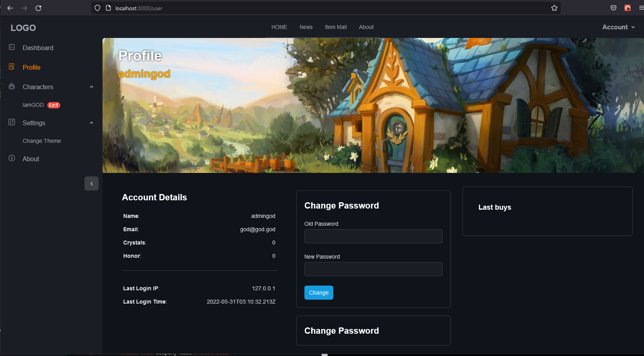Reload the page with refresh icon
This screenshot has width=644, height=356.
[x=38, y=8]
